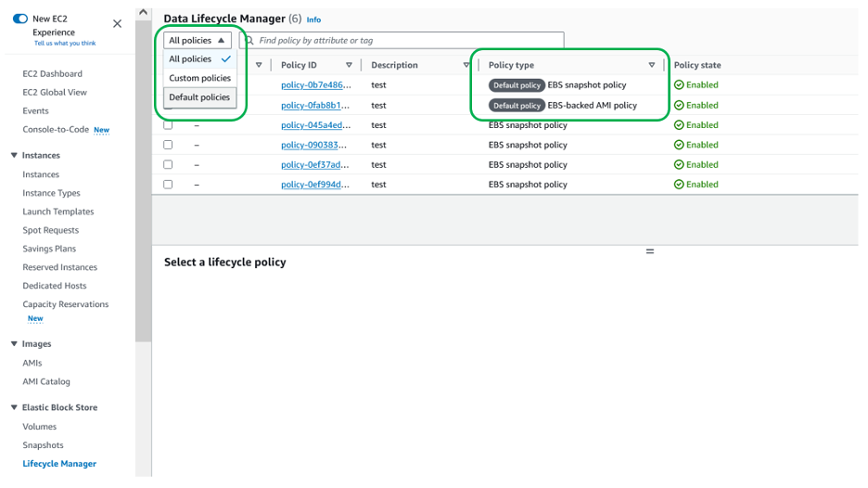
Task: Click the Info link beside Data Lifecycle Manager
Action: tap(313, 19)
